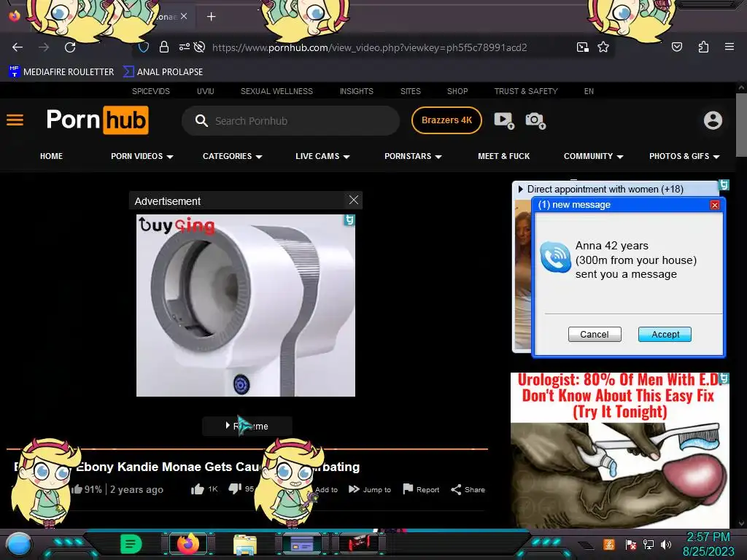
Task: Switch to Firefox in the taskbar
Action: [x=188, y=544]
